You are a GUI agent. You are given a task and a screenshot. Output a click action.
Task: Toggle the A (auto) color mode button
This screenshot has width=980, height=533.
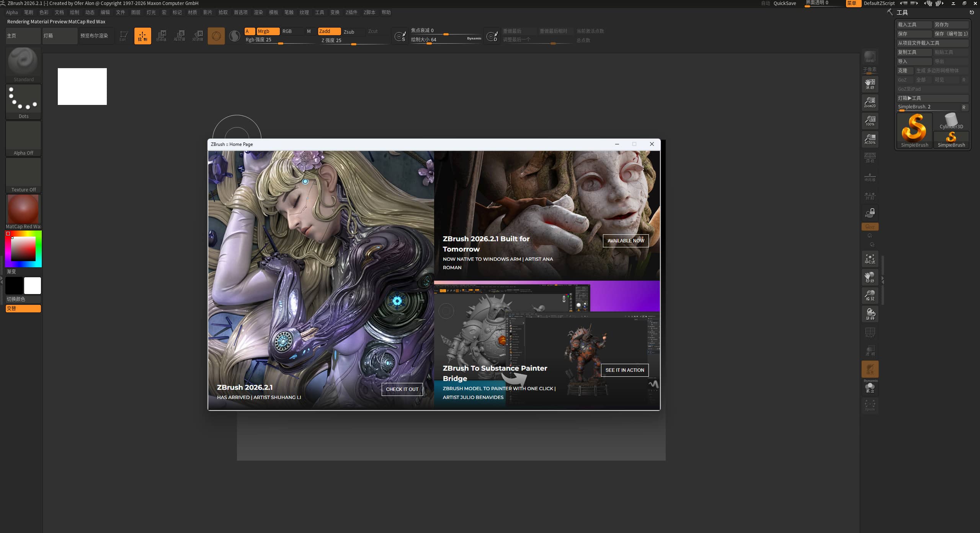click(250, 31)
